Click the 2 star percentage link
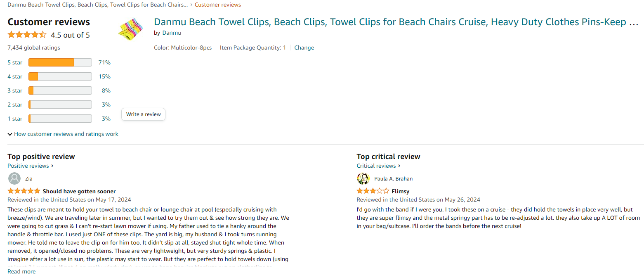Screen dimensions: 644x278 pos(106,105)
